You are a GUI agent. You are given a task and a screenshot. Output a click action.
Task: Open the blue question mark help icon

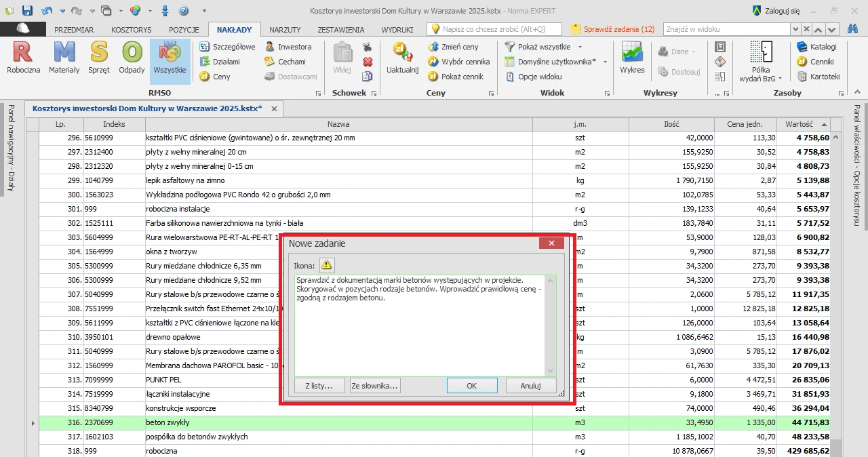pyautogui.click(x=183, y=11)
